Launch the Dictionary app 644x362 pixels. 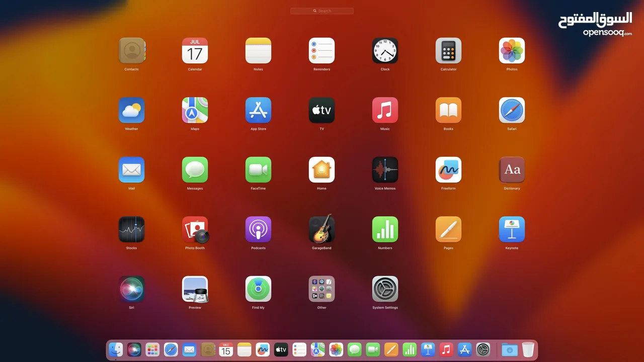tap(512, 169)
